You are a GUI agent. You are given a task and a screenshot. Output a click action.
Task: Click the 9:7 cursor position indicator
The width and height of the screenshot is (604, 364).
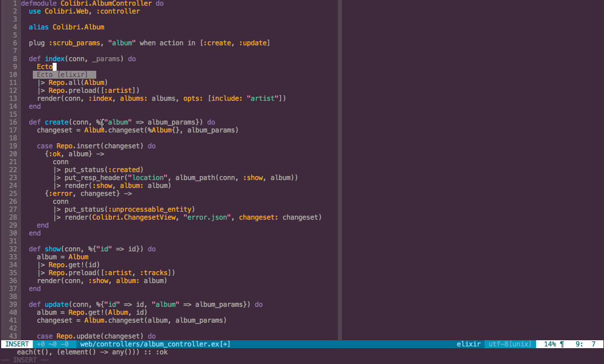pyautogui.click(x=585, y=344)
